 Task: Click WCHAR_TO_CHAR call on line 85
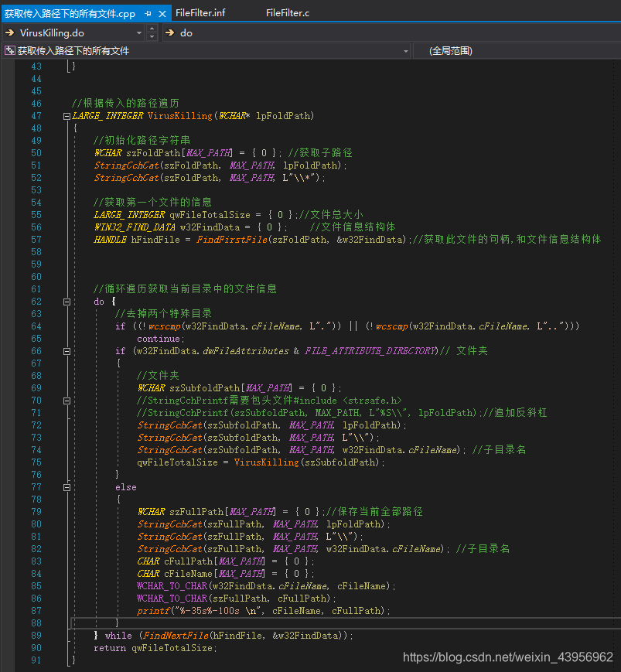[172, 586]
